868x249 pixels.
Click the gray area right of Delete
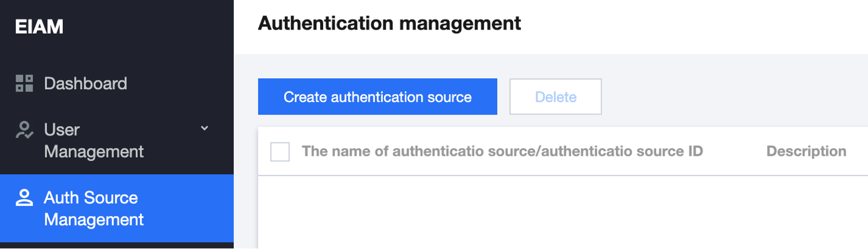point(735,97)
